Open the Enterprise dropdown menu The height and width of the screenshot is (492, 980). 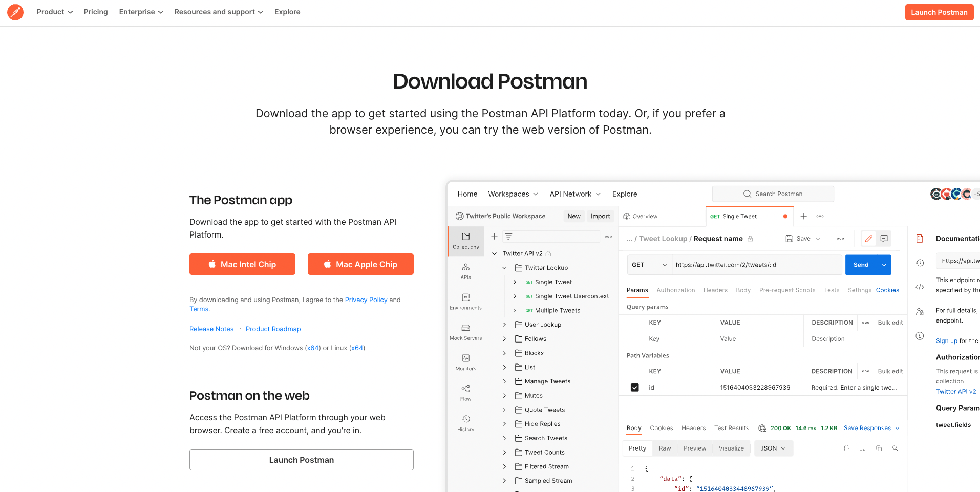coord(141,12)
